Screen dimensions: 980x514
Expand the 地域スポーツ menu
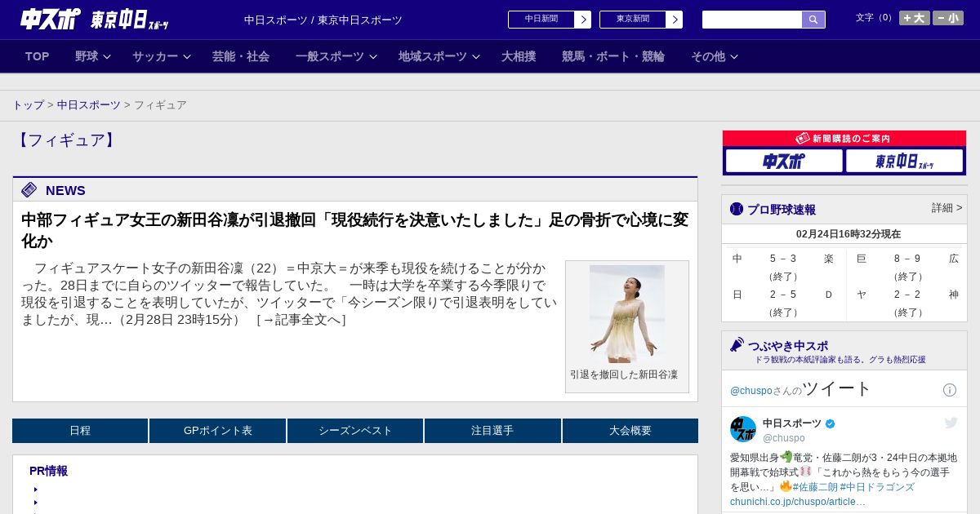(439, 56)
